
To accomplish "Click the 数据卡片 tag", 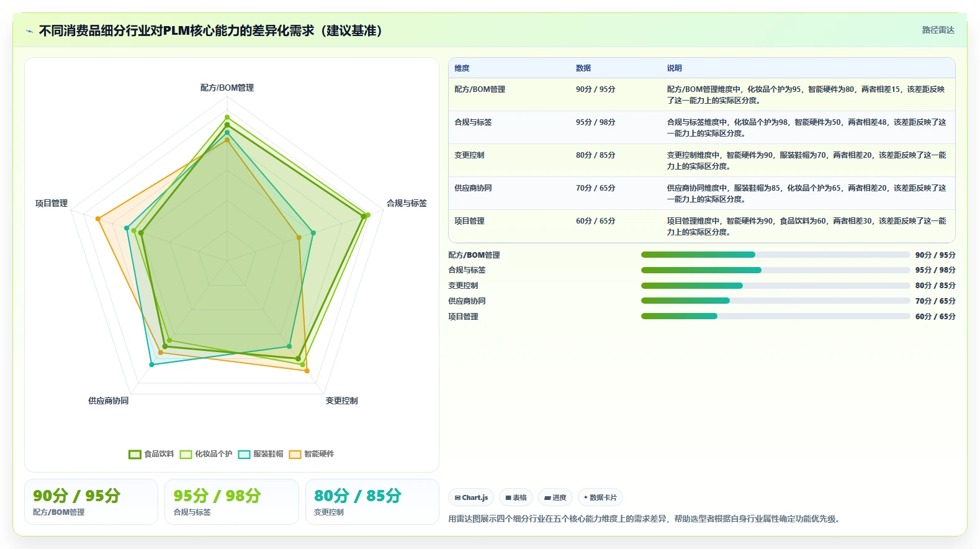I will click(600, 497).
